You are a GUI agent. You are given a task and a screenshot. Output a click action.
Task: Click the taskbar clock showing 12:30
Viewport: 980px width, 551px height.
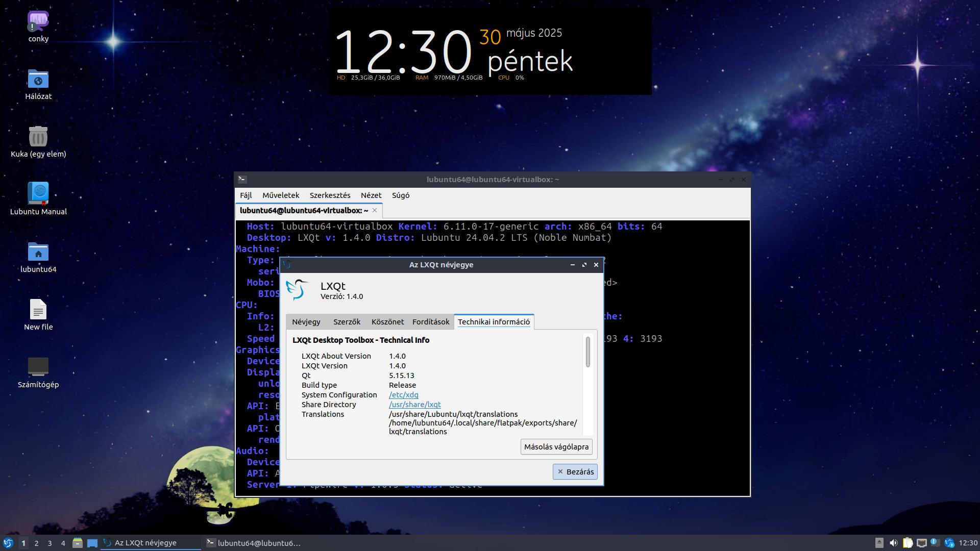(x=968, y=543)
